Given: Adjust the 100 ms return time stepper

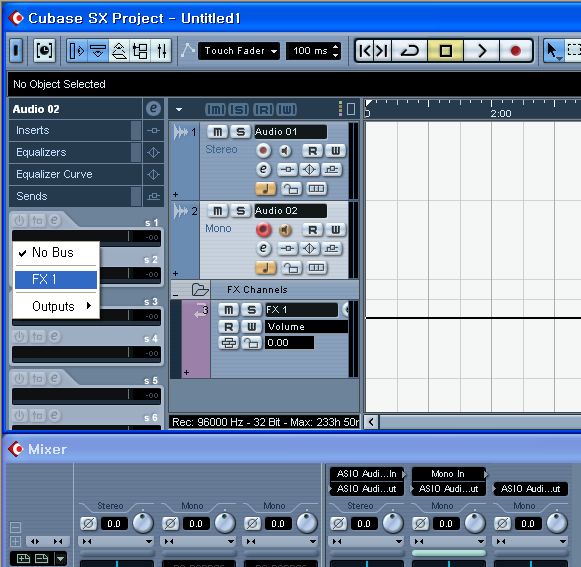Looking at the screenshot, I should pyautogui.click(x=335, y=51).
